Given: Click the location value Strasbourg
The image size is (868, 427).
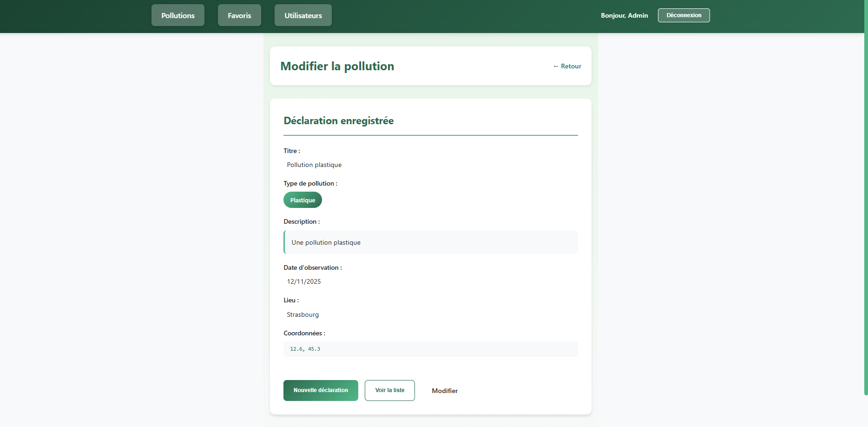Looking at the screenshot, I should point(302,314).
